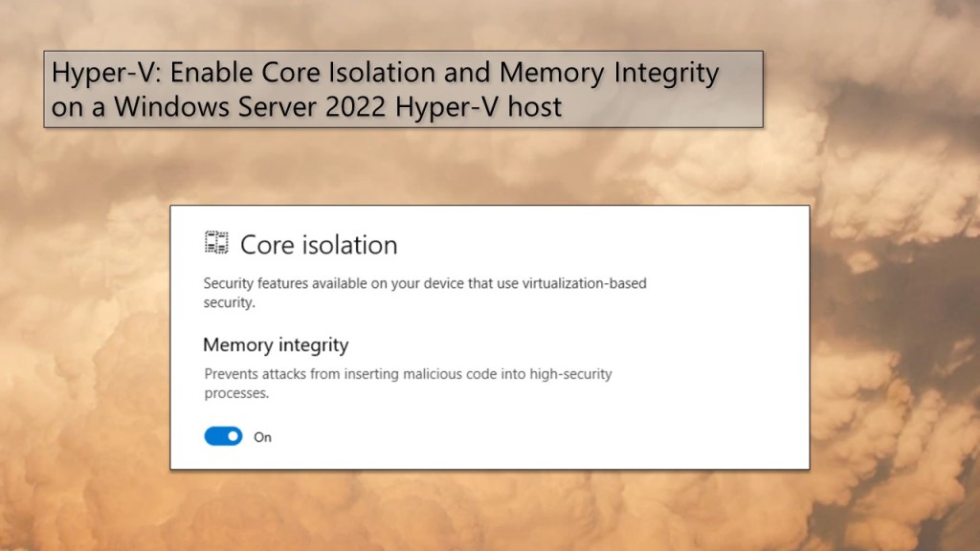
Task: Click the word "virtualization-based" in the description
Action: pyautogui.click(x=593, y=284)
